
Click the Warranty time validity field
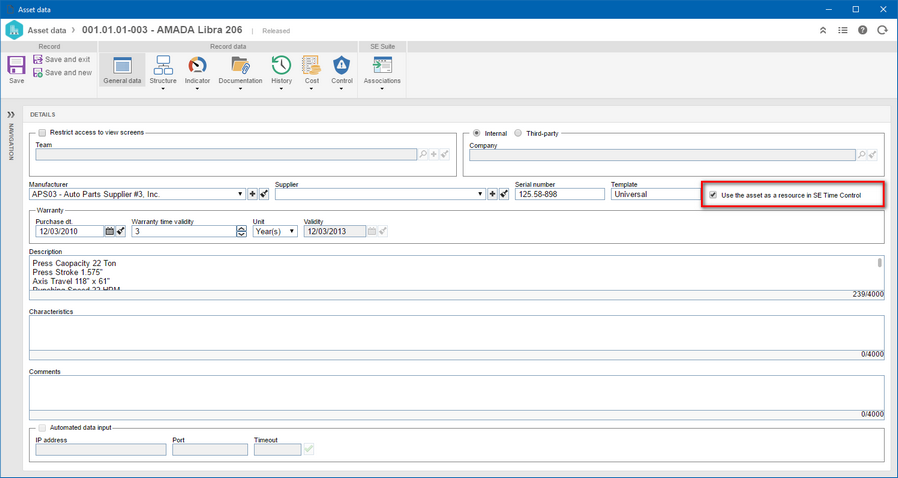tap(184, 231)
